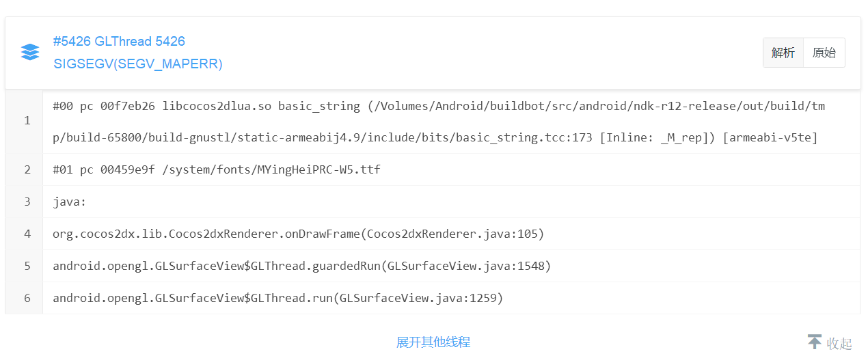Click the GLThread.guardedRun frame line

point(301,266)
